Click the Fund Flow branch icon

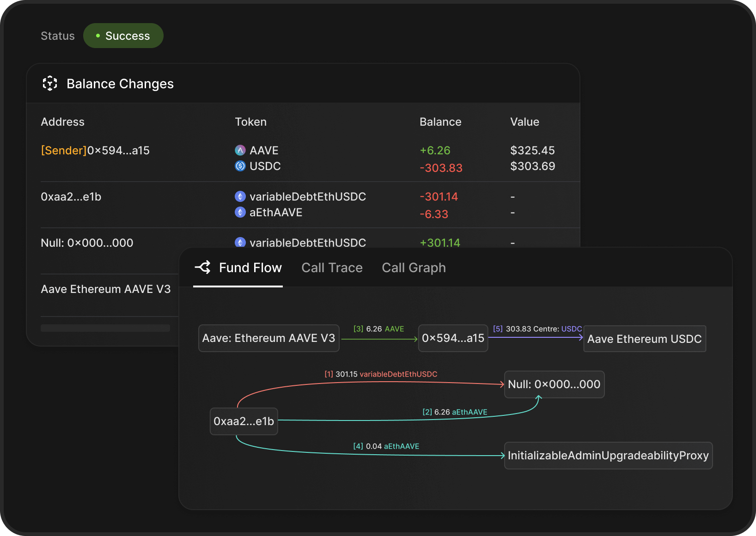click(203, 267)
